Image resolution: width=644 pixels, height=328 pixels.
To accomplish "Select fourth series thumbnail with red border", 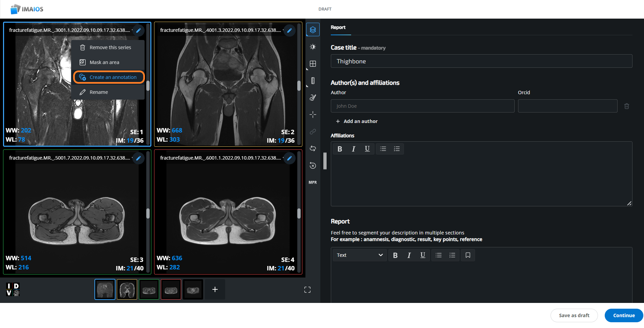I will pyautogui.click(x=171, y=289).
